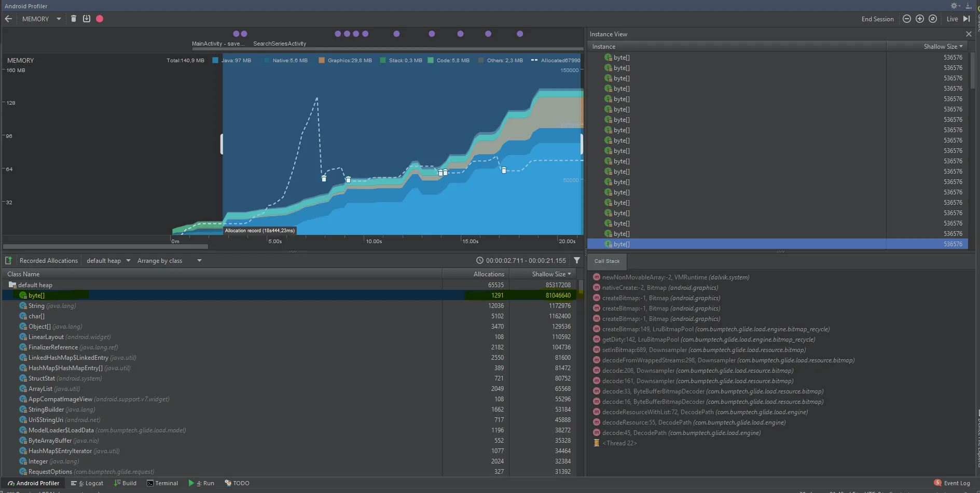980x493 pixels.
Task: Zoom out the profiler timeline
Action: (x=907, y=19)
